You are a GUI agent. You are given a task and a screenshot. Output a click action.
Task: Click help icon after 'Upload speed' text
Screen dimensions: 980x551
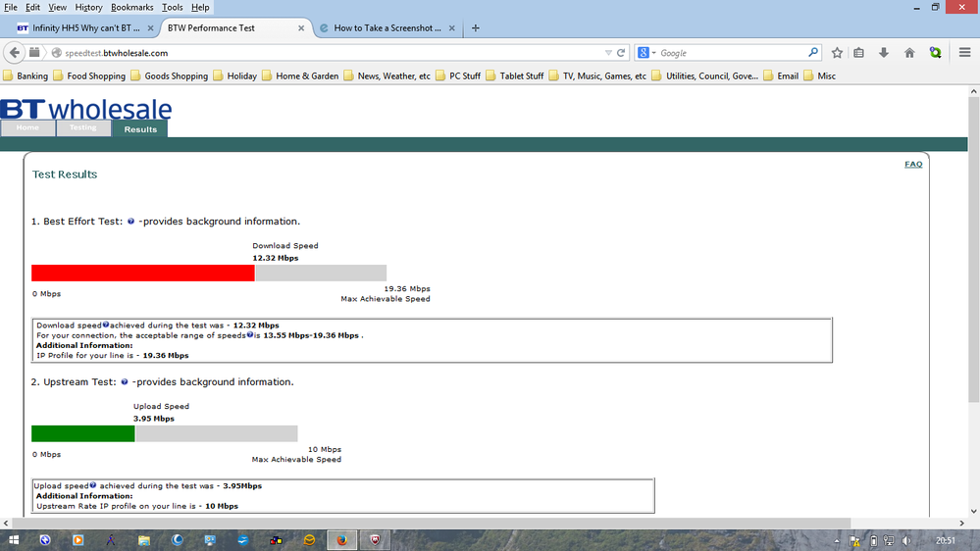tap(93, 484)
